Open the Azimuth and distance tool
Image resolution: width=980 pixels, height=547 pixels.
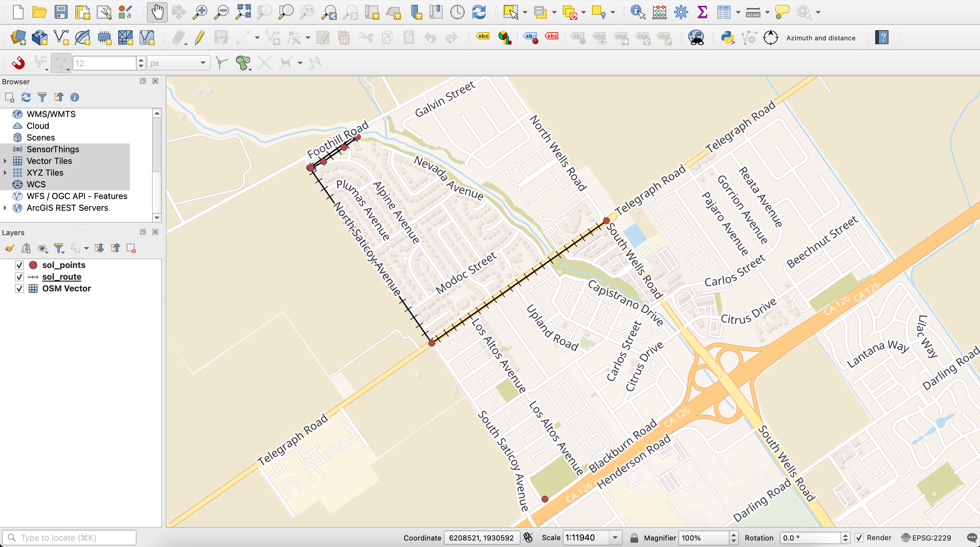click(771, 38)
